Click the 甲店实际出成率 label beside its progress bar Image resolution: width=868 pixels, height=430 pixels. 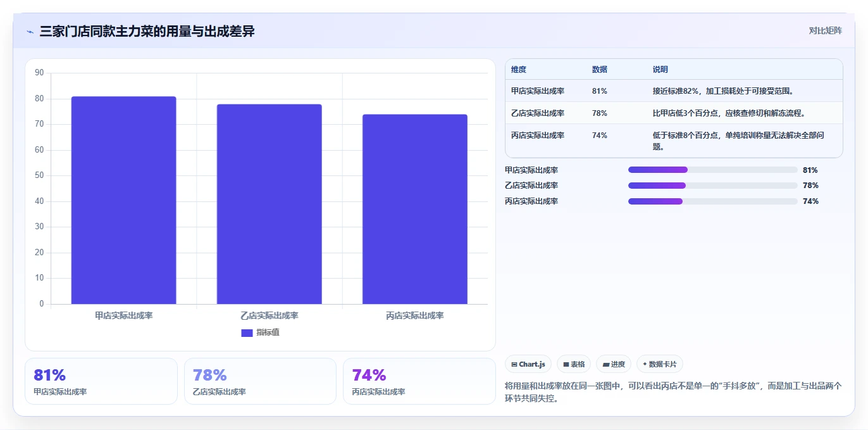point(531,170)
